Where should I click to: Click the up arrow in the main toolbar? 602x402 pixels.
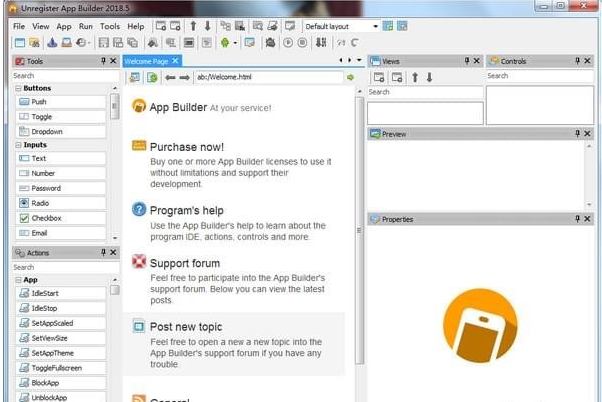coord(193,26)
